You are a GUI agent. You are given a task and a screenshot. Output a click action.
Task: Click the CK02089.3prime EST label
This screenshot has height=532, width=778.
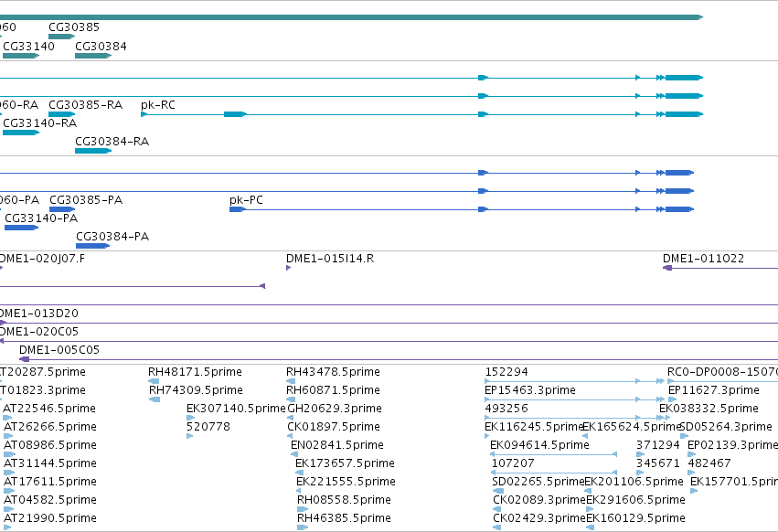(x=539, y=500)
